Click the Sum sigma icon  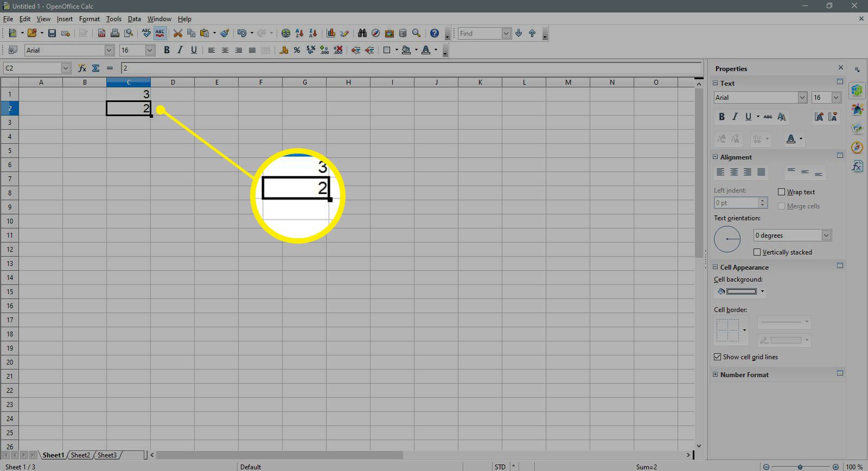coord(96,68)
